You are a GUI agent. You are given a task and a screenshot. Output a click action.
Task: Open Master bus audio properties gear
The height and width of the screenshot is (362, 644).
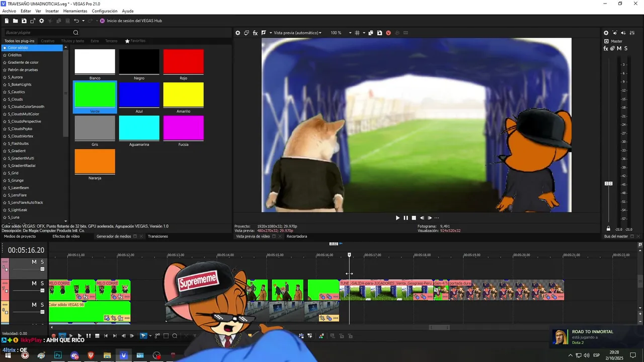tap(606, 33)
